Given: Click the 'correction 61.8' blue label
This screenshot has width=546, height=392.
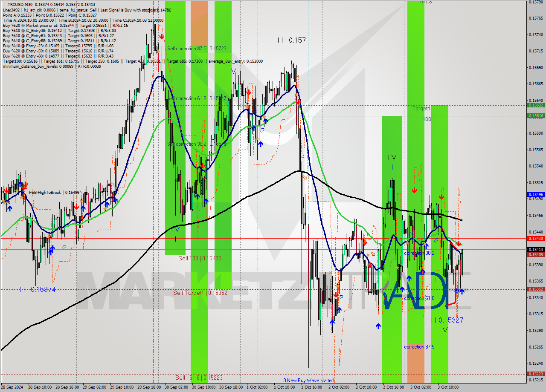Looking at the screenshot, I should (419, 298).
